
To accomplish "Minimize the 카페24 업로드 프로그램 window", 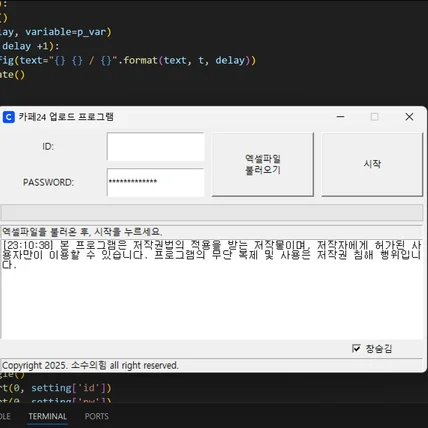I will [x=341, y=117].
